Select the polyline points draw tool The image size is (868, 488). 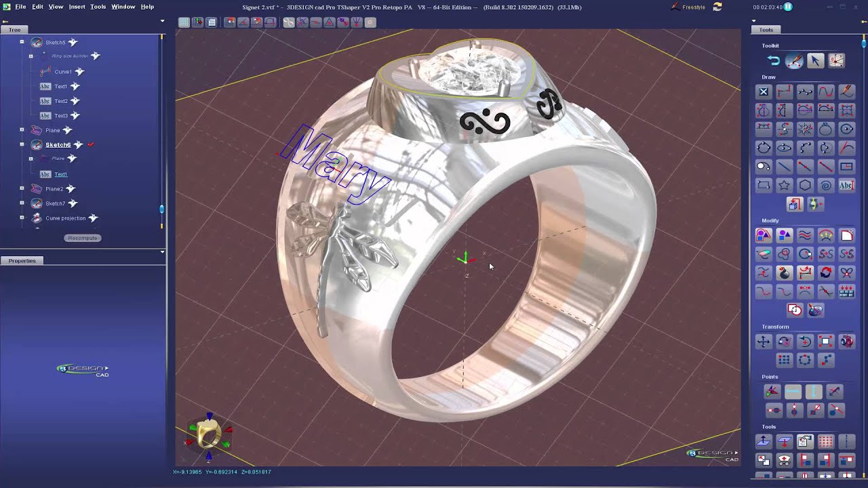coord(805,91)
